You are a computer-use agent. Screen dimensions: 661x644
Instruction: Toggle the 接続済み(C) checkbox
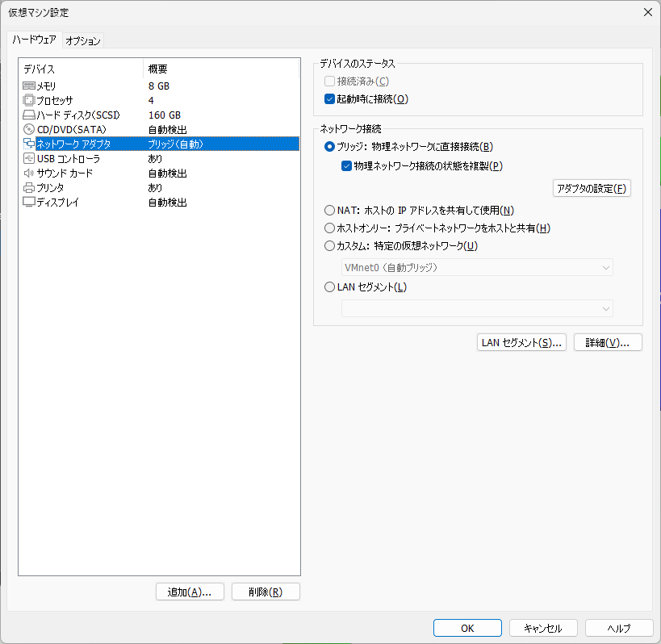coord(329,81)
